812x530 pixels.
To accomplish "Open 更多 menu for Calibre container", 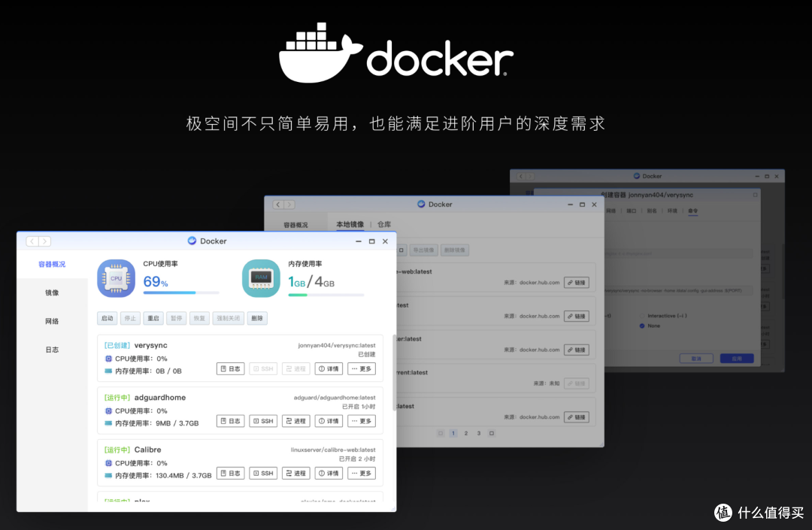I will click(362, 474).
